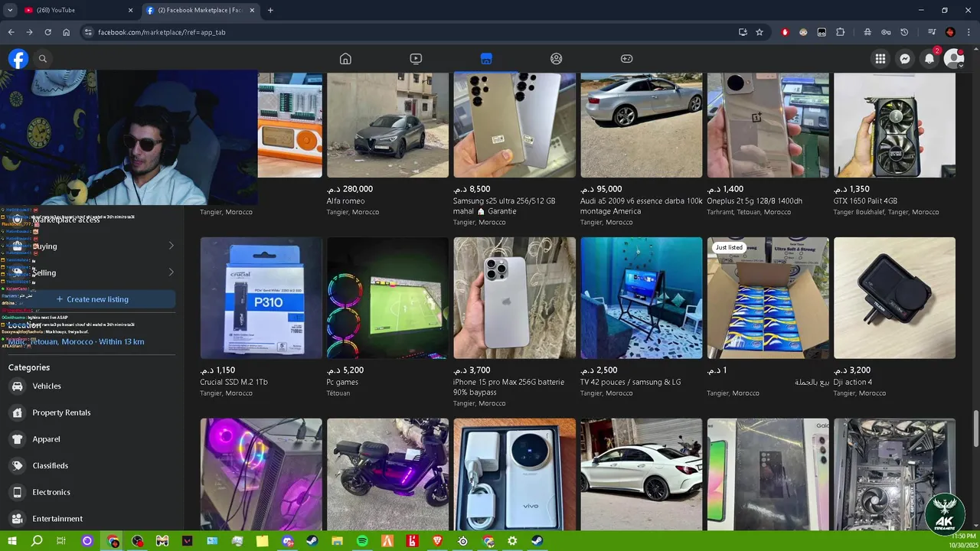
Task: Open the Just listed item photo
Action: tap(768, 298)
